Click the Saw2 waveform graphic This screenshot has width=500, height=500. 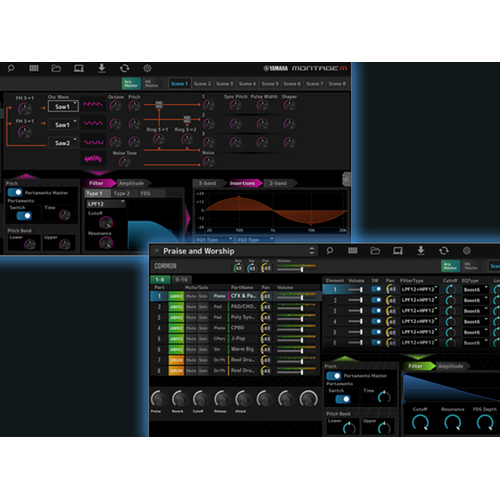93,142
